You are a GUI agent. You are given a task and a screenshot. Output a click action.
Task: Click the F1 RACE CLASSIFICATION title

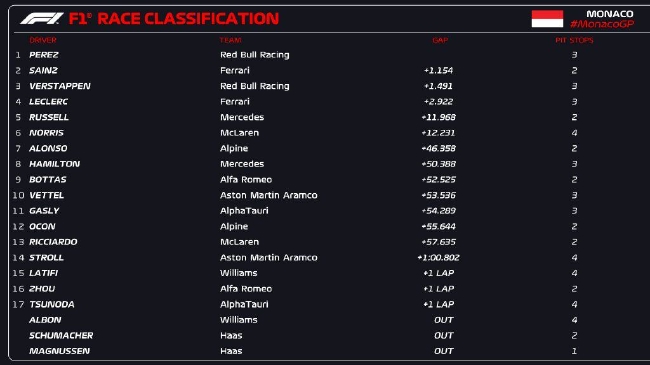[174, 19]
